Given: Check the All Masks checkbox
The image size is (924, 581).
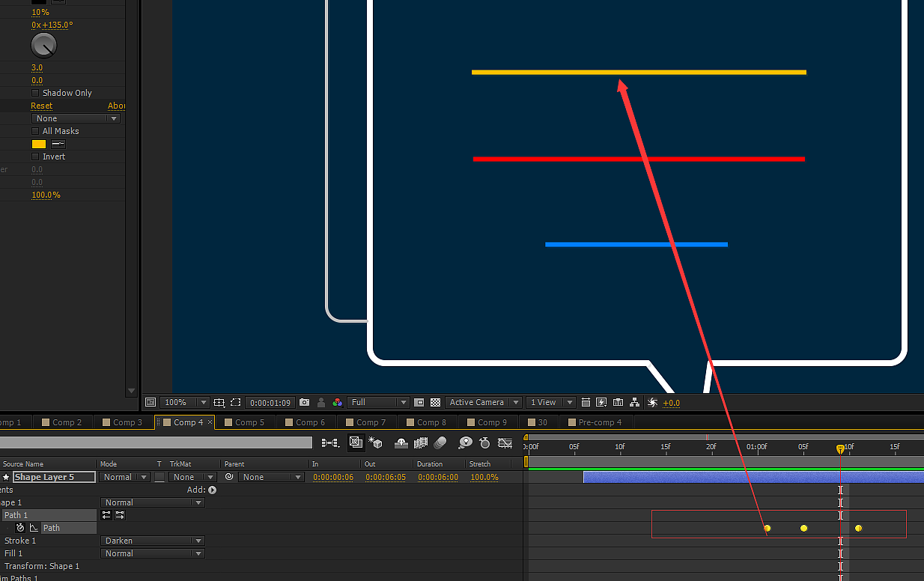Looking at the screenshot, I should [35, 131].
